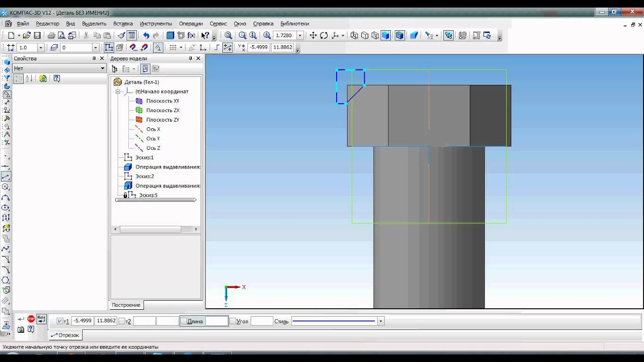Viewport: 644px width, 362px height.
Task: Save the document with the floppy icon
Action: tap(37, 35)
